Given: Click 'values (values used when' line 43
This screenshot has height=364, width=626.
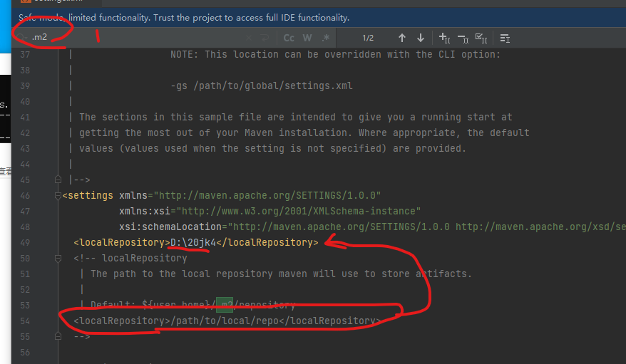Looking at the screenshot, I should click(x=272, y=148).
